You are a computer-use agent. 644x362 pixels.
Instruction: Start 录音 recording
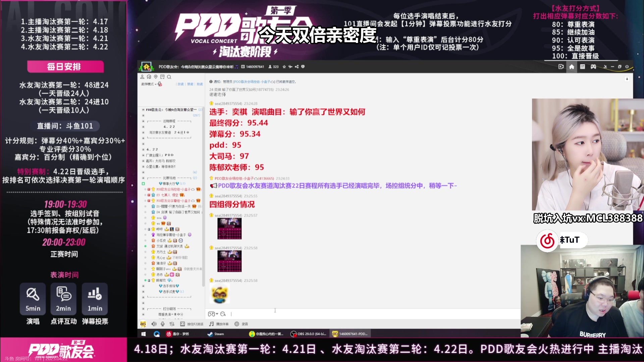(241, 324)
